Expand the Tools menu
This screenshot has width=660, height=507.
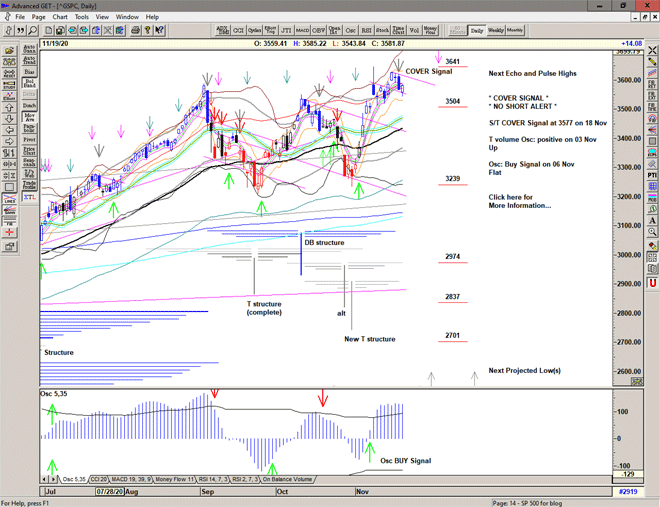tap(82, 17)
